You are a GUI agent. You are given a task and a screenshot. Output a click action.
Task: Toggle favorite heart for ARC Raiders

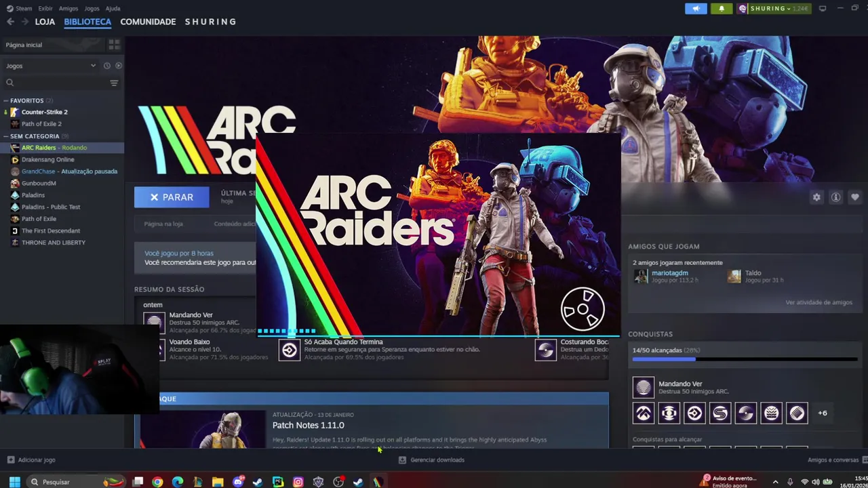(854, 197)
